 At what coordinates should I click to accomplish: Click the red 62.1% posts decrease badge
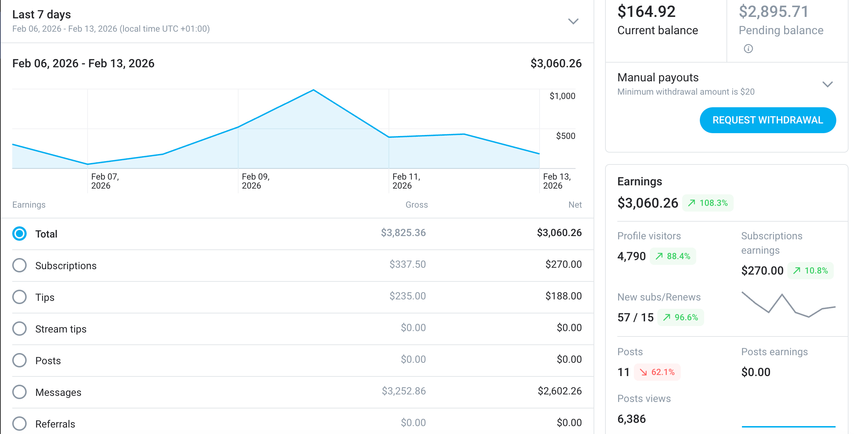tap(657, 372)
